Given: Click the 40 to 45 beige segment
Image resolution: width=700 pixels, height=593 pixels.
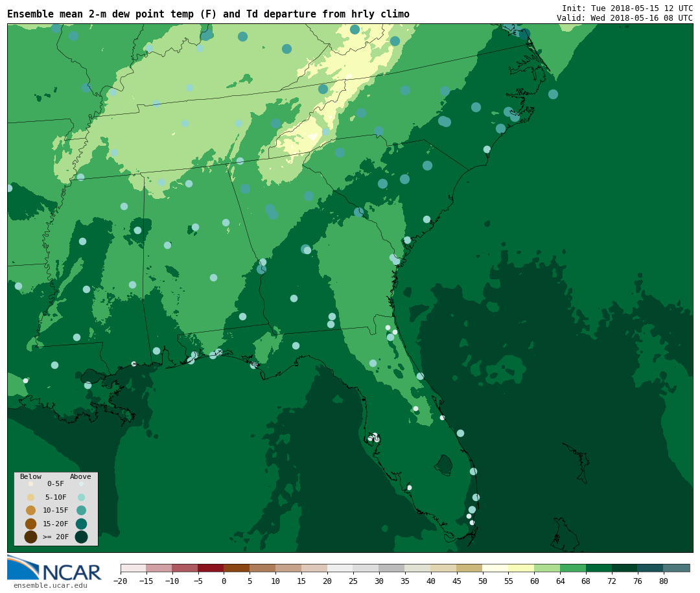Looking at the screenshot, I should (x=444, y=568).
